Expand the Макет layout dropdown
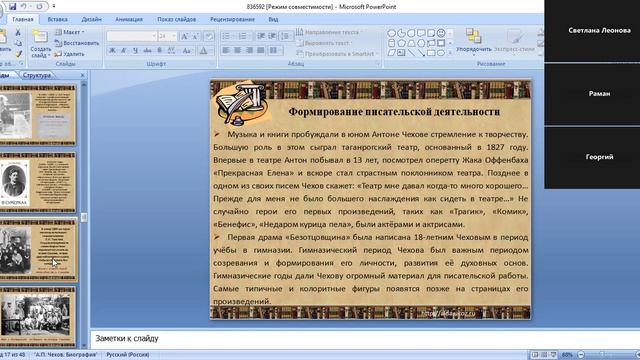 [69, 32]
